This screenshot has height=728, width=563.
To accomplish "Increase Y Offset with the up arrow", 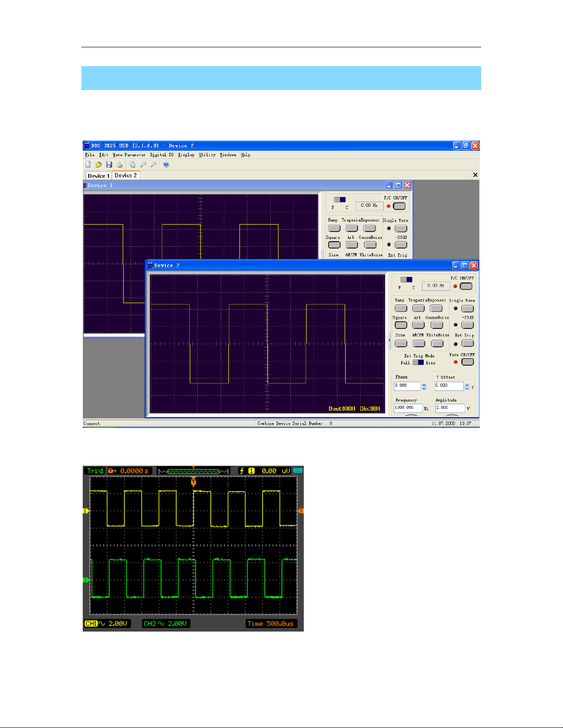I will (x=467, y=384).
